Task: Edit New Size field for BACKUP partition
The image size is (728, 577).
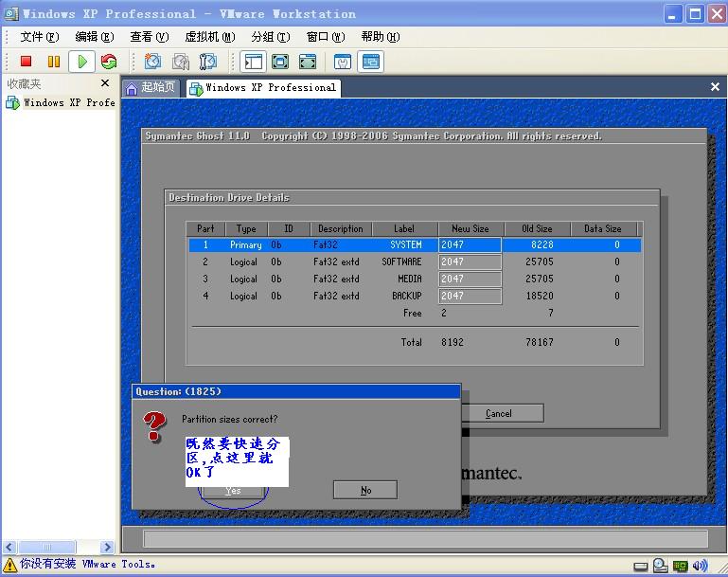Action: [x=470, y=296]
